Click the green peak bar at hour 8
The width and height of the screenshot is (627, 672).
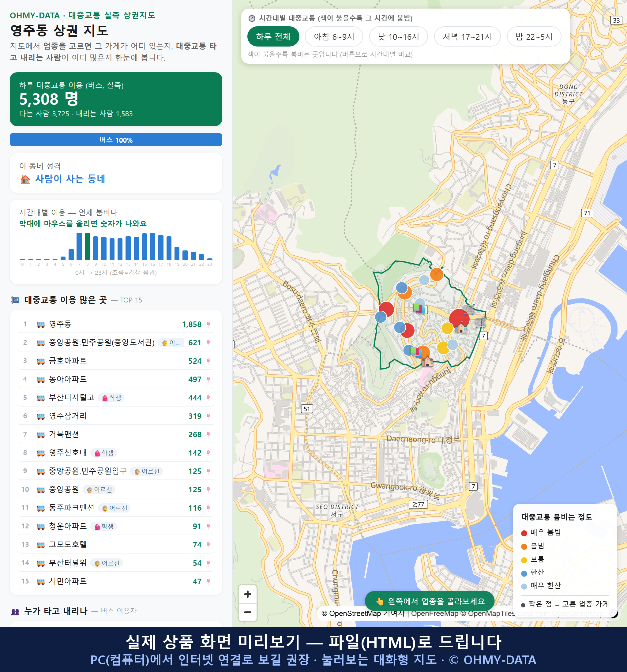pos(88,246)
